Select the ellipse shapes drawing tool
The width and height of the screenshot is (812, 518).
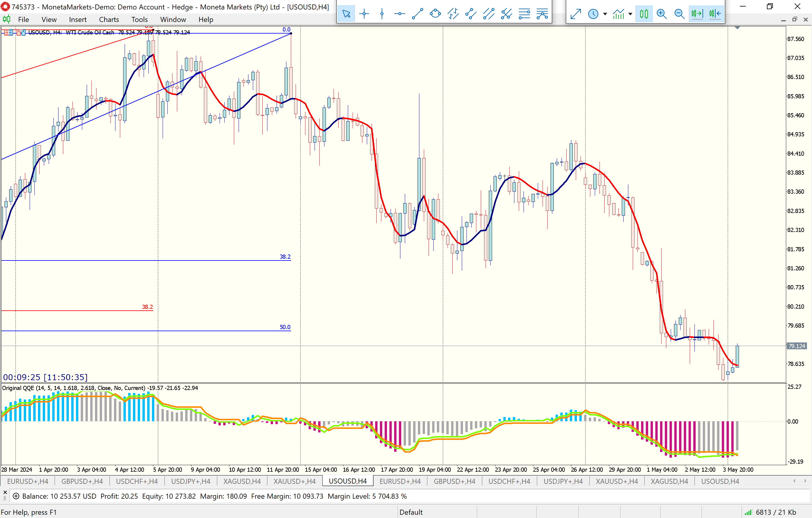[435, 14]
